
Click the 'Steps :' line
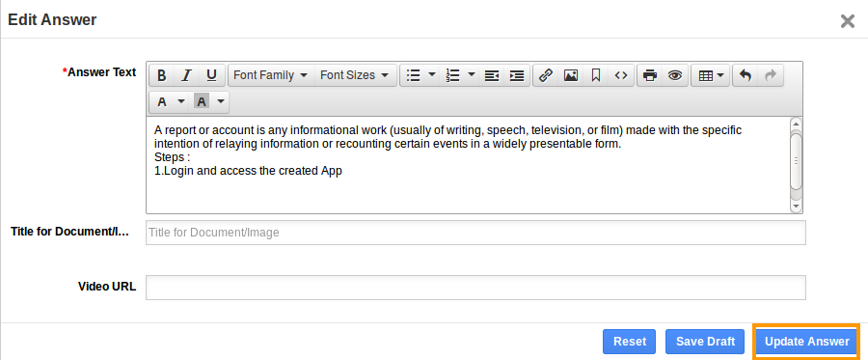[173, 157]
